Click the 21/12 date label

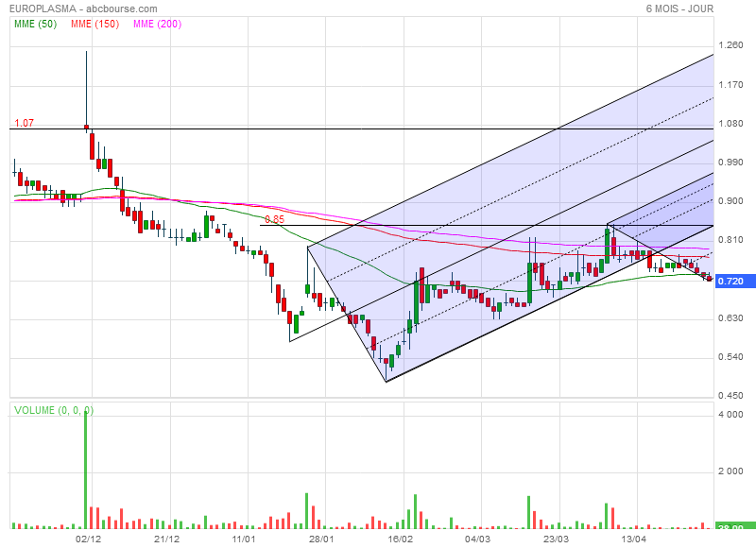coord(167,539)
